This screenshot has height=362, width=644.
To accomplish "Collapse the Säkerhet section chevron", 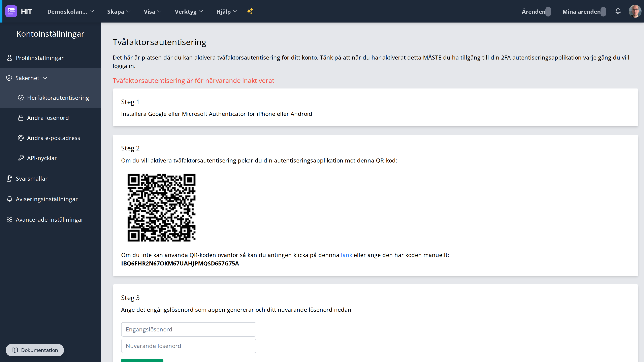I will [45, 78].
